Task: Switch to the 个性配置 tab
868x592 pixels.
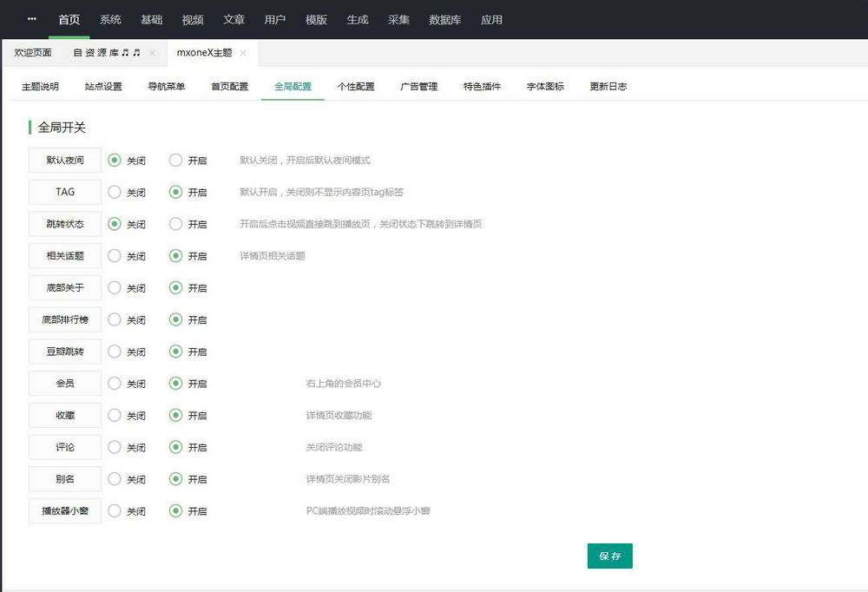Action: 356,86
